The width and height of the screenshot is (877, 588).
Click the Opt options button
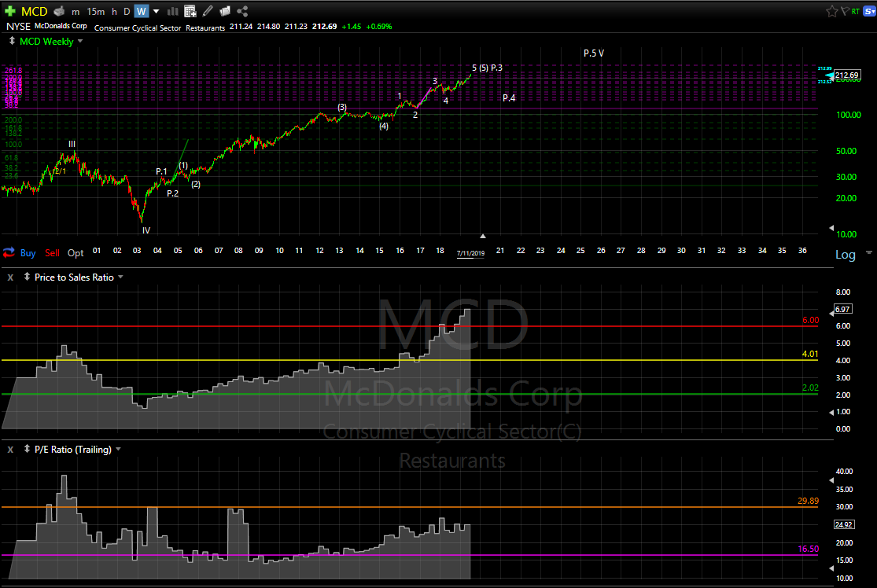76,252
